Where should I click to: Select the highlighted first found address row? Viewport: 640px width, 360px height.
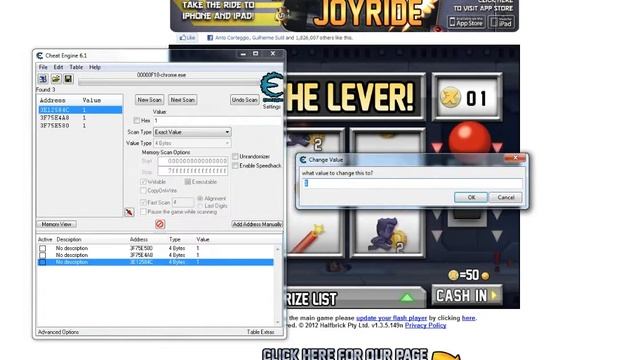point(80,110)
